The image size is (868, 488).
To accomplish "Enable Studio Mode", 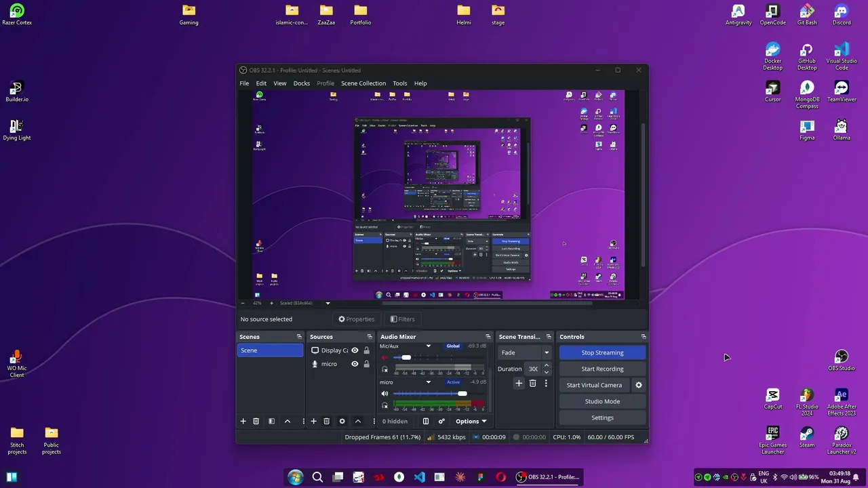I will coord(602,401).
